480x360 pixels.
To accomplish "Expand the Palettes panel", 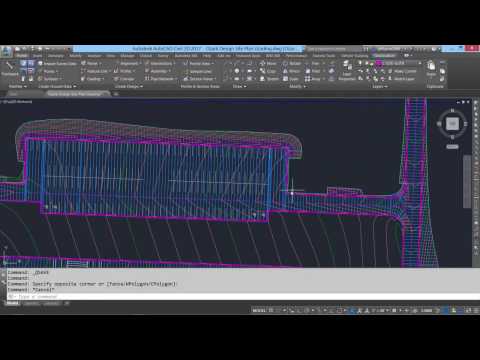I will [17, 87].
